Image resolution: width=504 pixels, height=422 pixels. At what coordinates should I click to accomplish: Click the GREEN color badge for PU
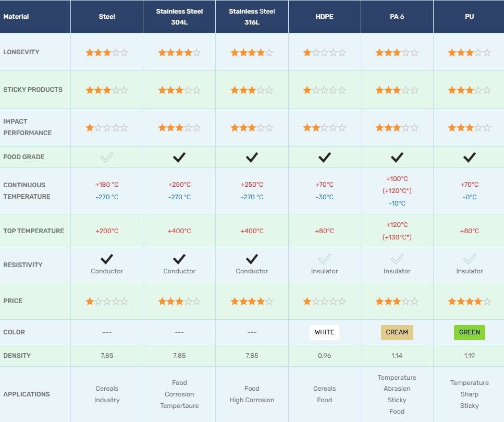tap(469, 332)
